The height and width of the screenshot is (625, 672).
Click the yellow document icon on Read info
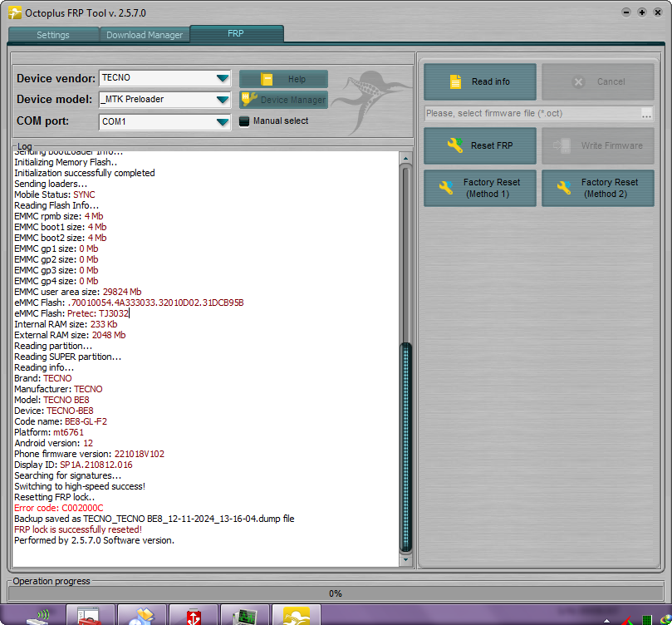click(455, 81)
